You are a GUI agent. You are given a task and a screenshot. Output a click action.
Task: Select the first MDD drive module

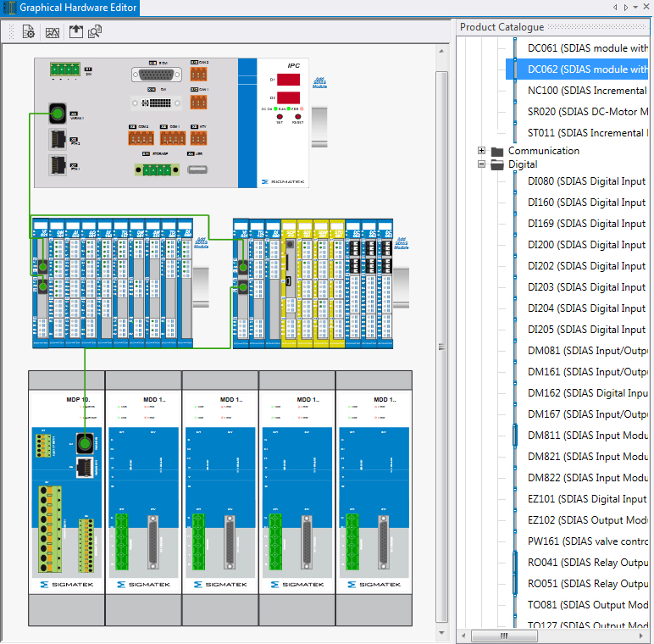click(x=143, y=498)
